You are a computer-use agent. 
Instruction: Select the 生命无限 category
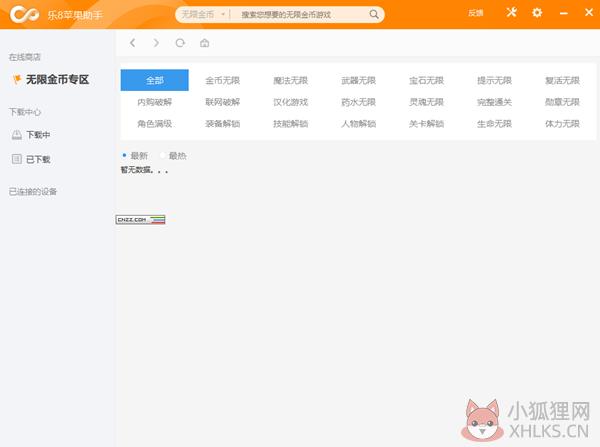pyautogui.click(x=494, y=124)
